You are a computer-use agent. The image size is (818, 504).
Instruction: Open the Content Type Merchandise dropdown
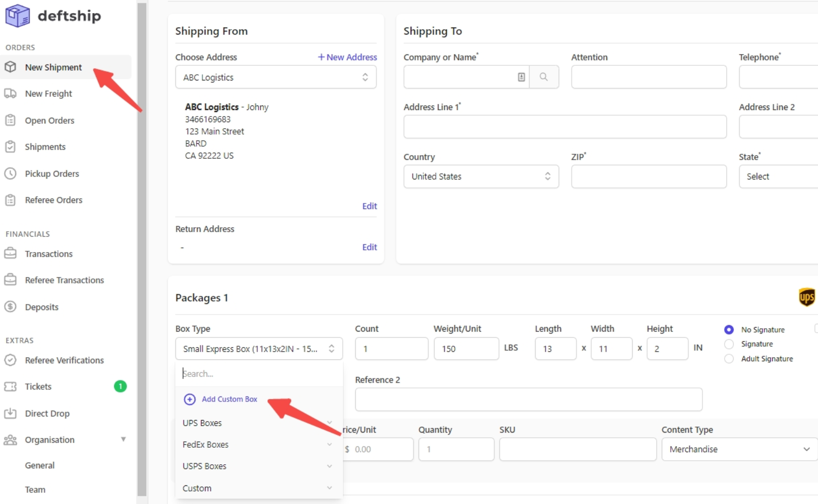click(x=740, y=449)
